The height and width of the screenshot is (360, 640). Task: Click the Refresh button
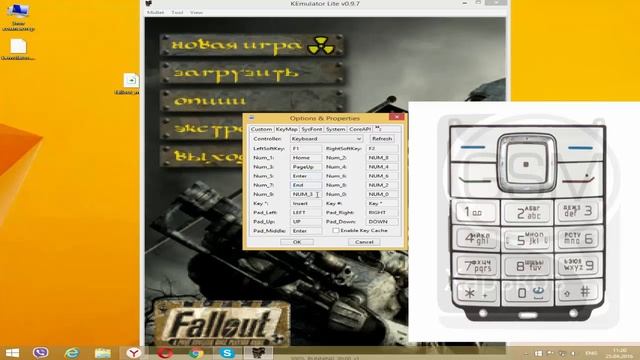point(382,139)
